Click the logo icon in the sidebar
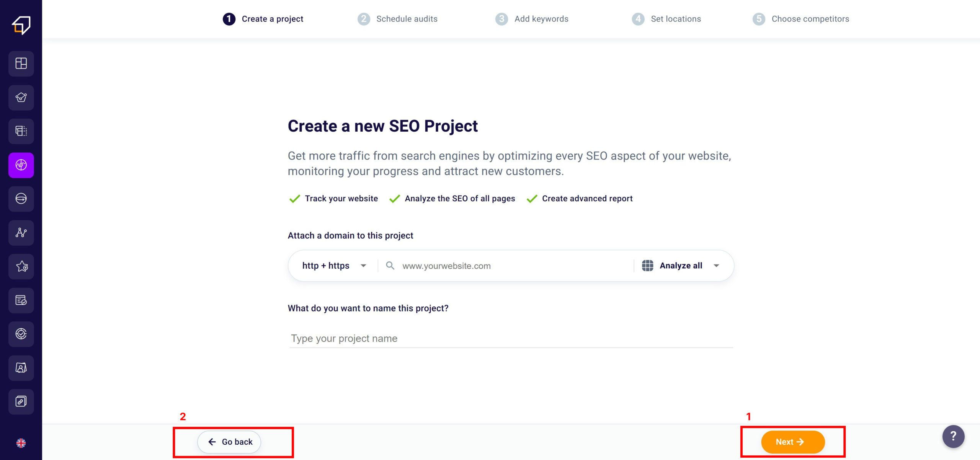The width and height of the screenshot is (980, 460). [x=21, y=25]
